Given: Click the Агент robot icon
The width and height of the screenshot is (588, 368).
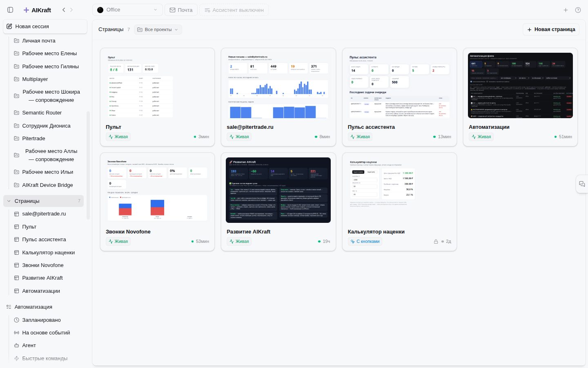Looking at the screenshot, I should tap(17, 346).
